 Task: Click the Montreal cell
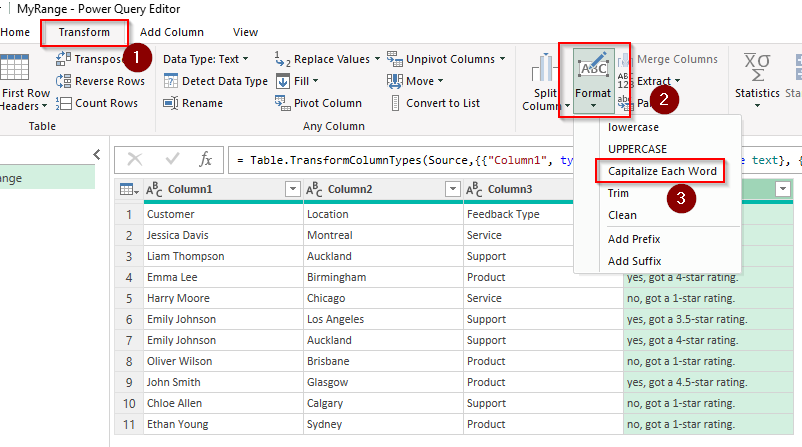tap(384, 235)
